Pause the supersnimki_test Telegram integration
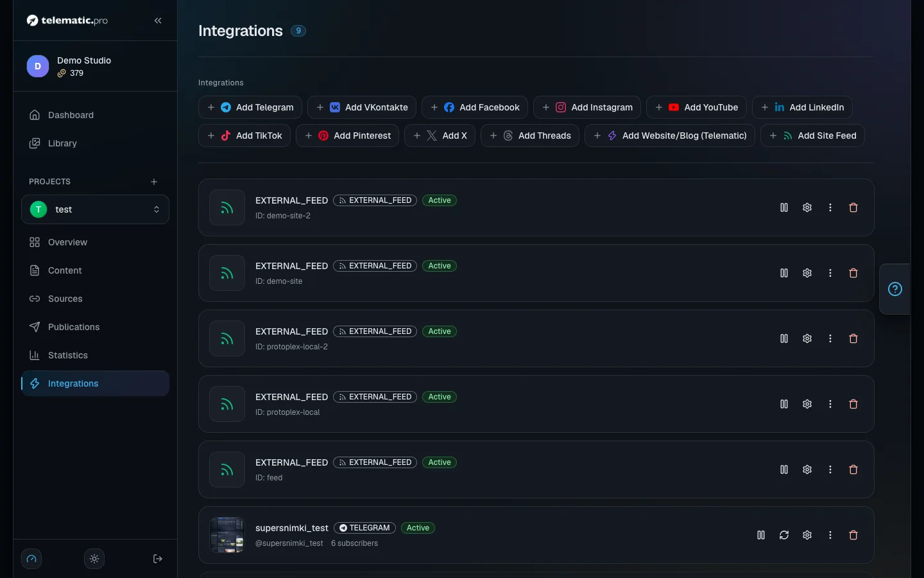This screenshot has width=924, height=578. (761, 535)
